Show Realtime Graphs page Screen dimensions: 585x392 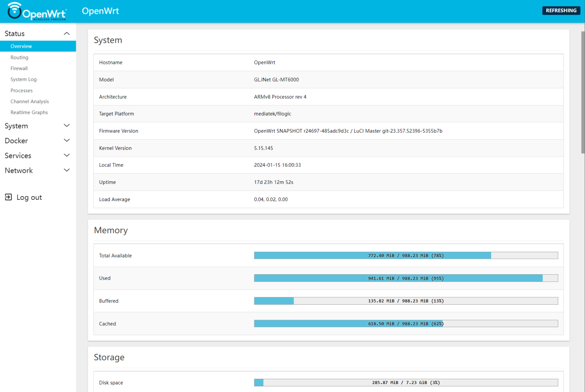(29, 112)
